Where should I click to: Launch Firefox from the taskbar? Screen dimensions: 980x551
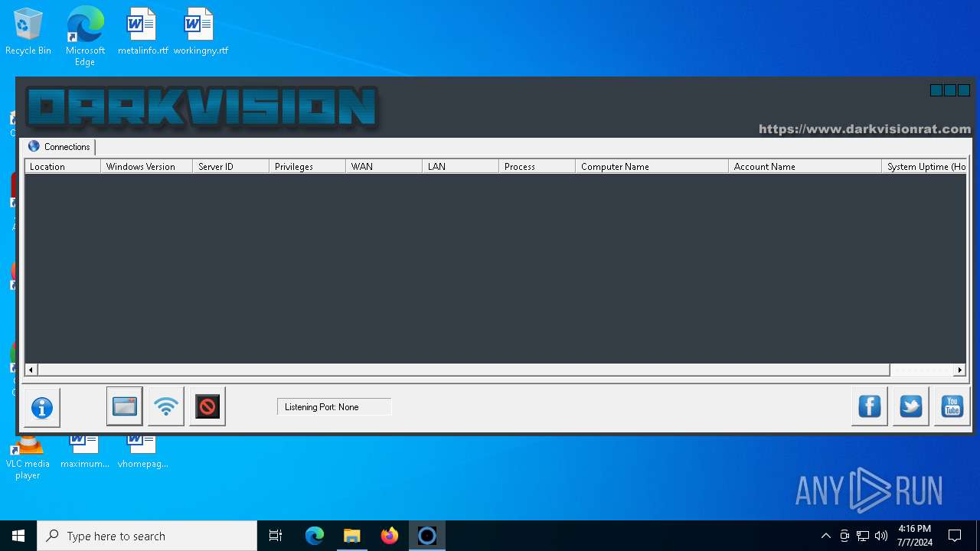(390, 536)
